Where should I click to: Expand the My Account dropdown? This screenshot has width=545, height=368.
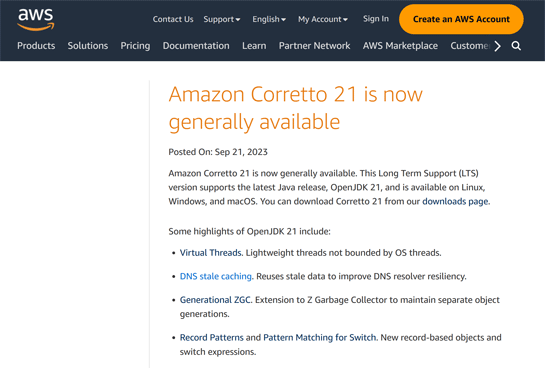point(323,19)
